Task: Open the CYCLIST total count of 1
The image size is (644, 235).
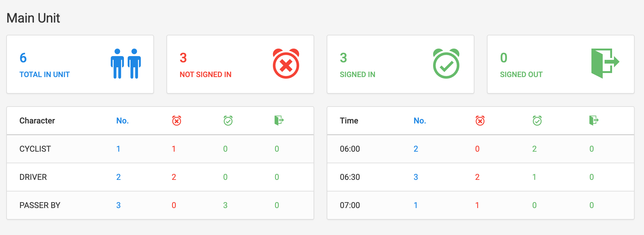Action: [118, 149]
